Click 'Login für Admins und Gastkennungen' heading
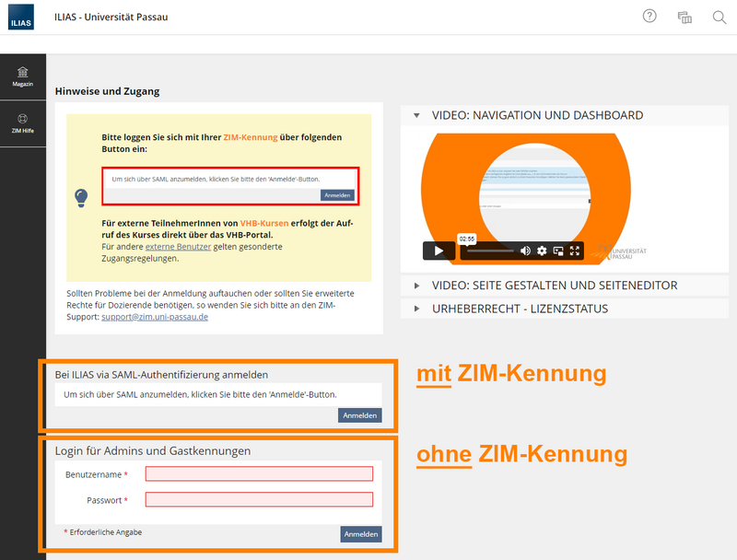This screenshot has width=737, height=560. (x=153, y=451)
